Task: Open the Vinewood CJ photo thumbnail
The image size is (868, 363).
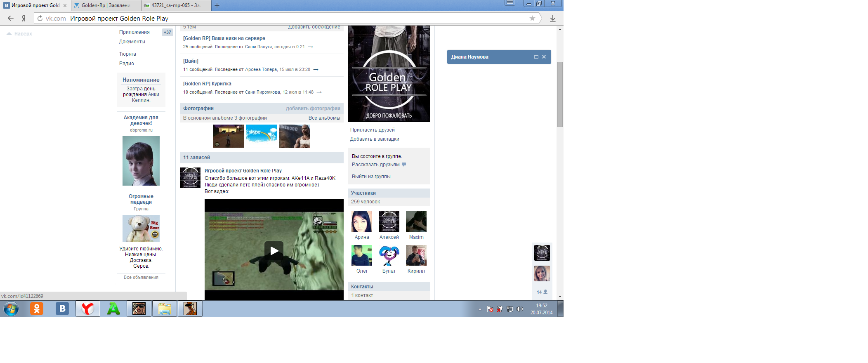Action: tap(294, 136)
